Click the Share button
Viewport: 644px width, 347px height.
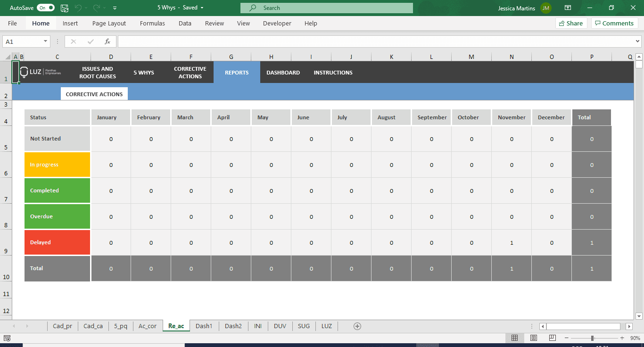pyautogui.click(x=571, y=23)
